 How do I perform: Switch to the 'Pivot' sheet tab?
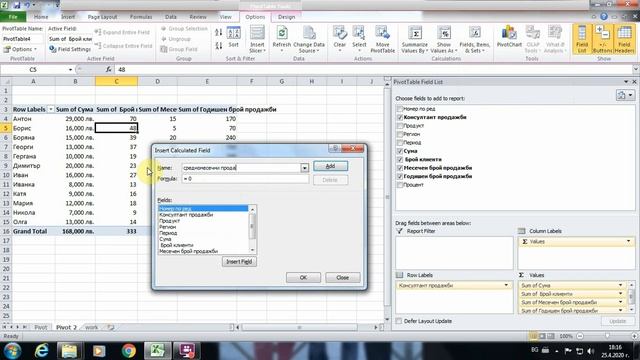40,327
